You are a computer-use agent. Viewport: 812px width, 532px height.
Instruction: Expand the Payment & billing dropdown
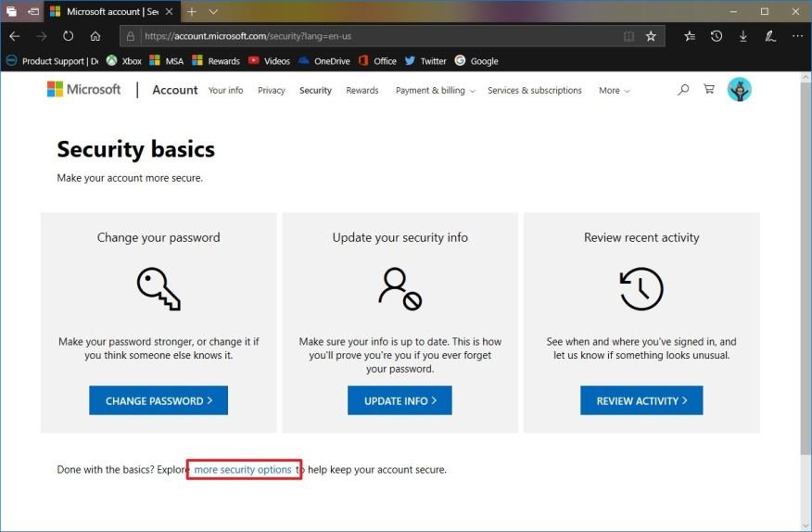(x=435, y=91)
